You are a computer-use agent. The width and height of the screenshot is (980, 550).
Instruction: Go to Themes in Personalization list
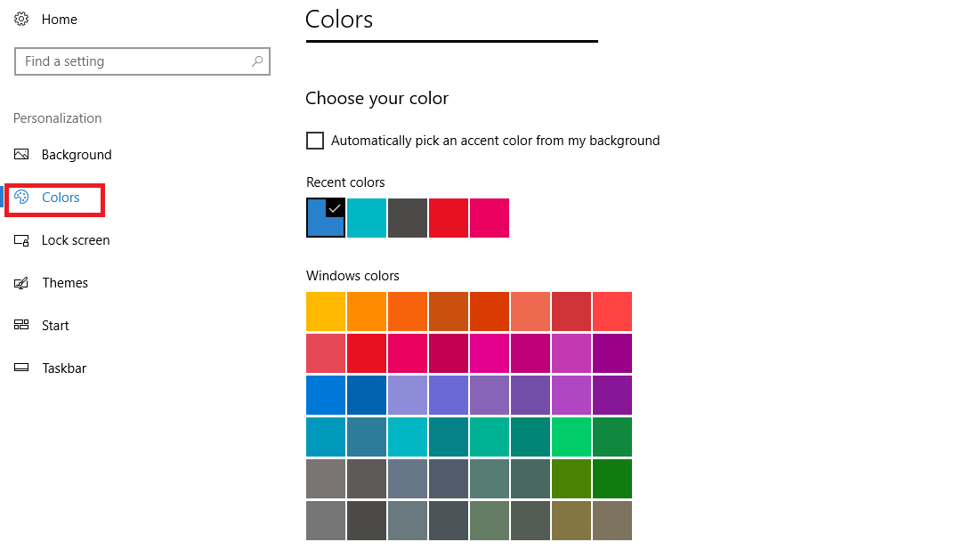coord(65,282)
